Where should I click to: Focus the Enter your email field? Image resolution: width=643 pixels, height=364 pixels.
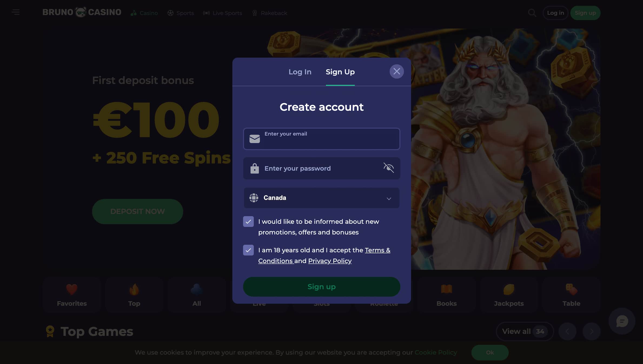pos(321,139)
